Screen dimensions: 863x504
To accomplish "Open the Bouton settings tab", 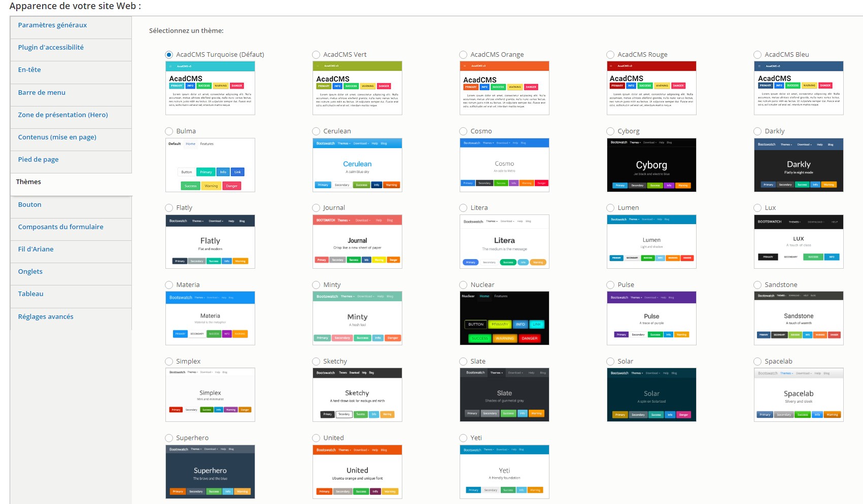I will point(71,207).
